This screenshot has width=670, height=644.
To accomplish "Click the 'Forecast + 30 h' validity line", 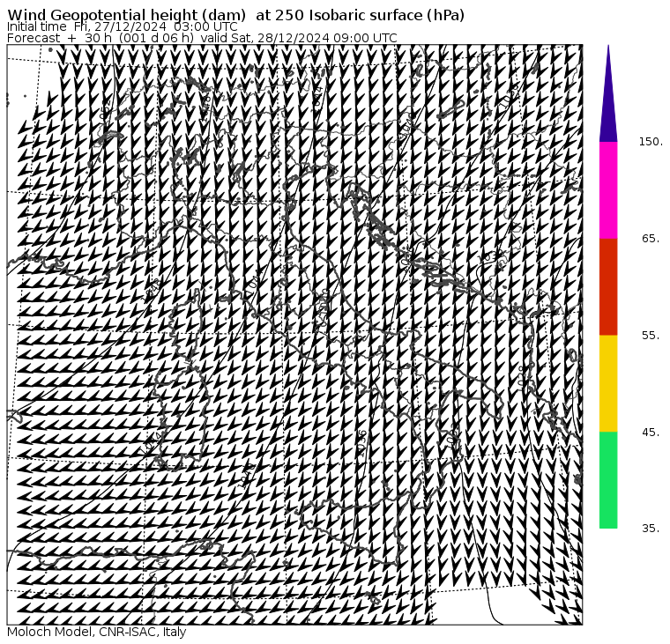I will tap(202, 38).
